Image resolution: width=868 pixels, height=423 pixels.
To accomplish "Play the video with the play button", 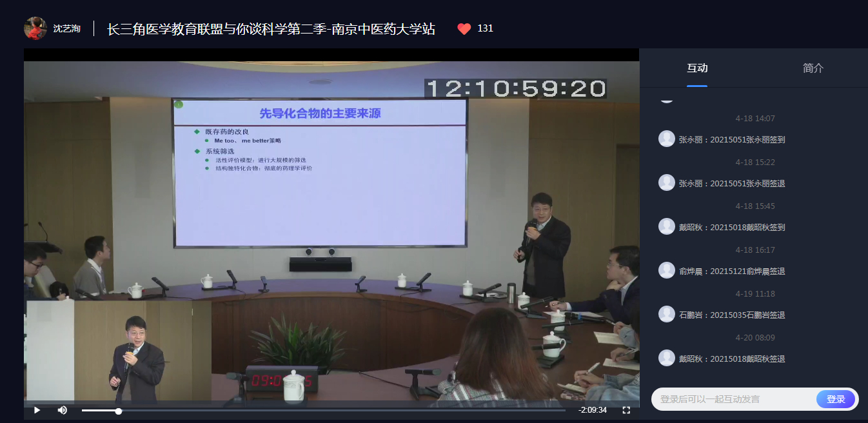I will [37, 410].
